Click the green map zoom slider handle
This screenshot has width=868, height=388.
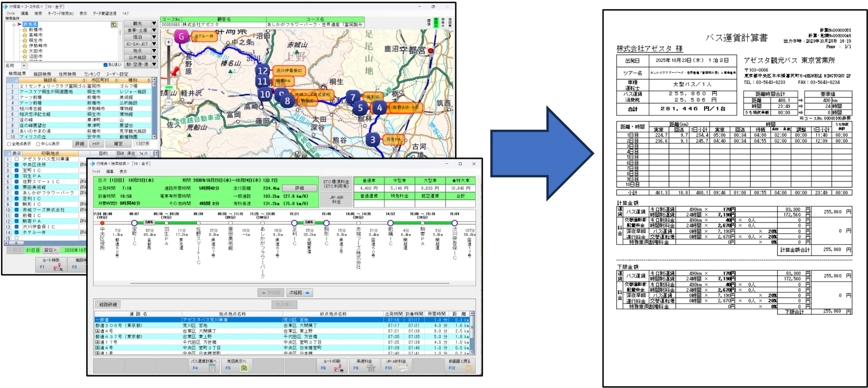pyautogui.click(x=168, y=87)
